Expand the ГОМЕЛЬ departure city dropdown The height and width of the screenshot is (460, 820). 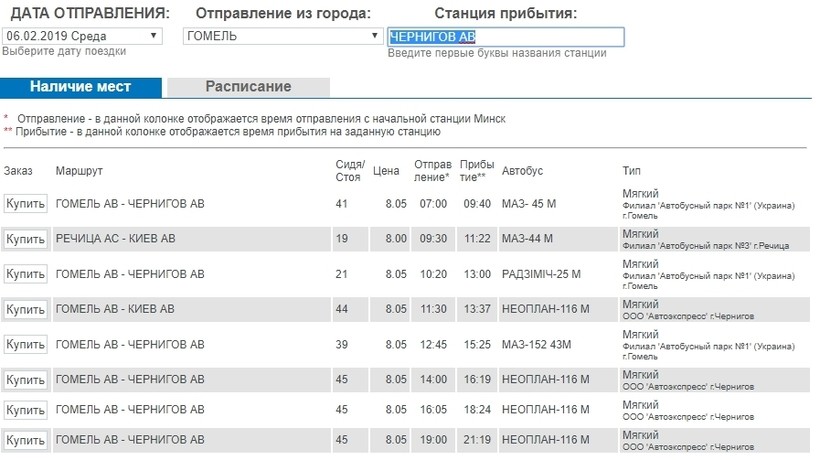(x=283, y=36)
